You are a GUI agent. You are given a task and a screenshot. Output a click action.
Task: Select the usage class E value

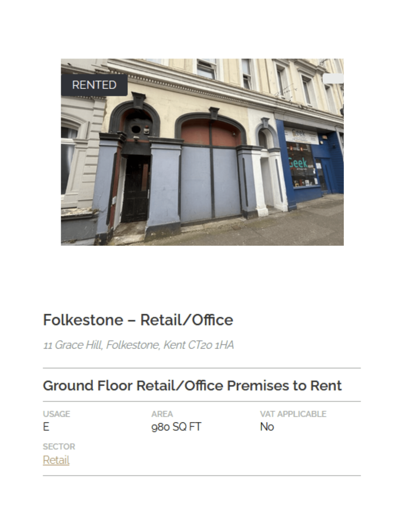[x=46, y=427]
